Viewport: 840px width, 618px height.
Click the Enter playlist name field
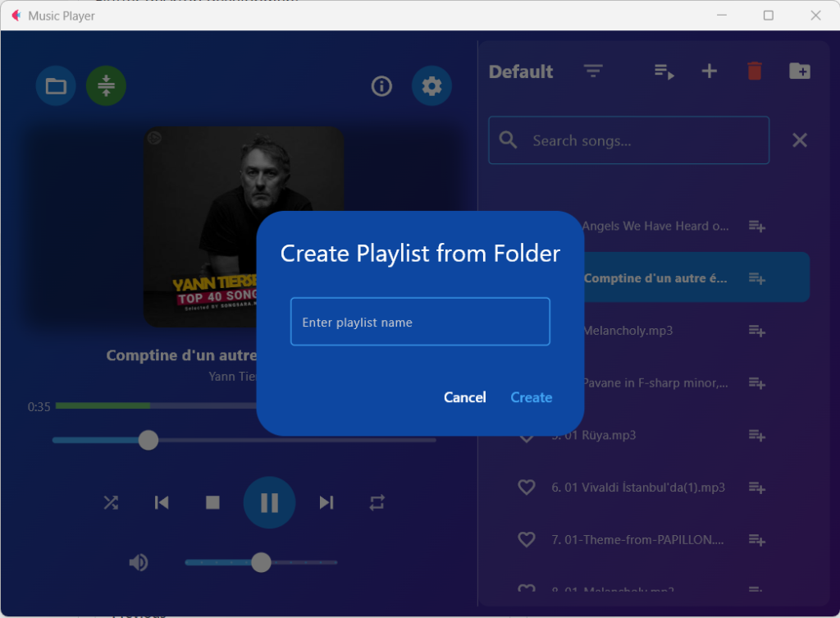pos(420,322)
